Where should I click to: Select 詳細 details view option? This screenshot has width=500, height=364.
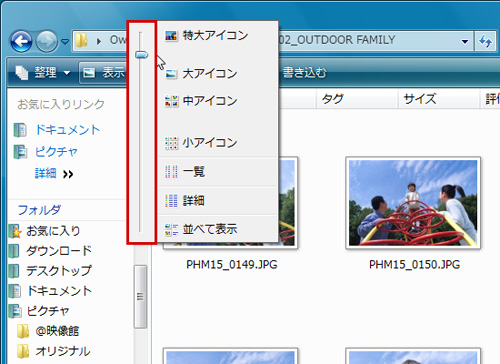(x=218, y=200)
